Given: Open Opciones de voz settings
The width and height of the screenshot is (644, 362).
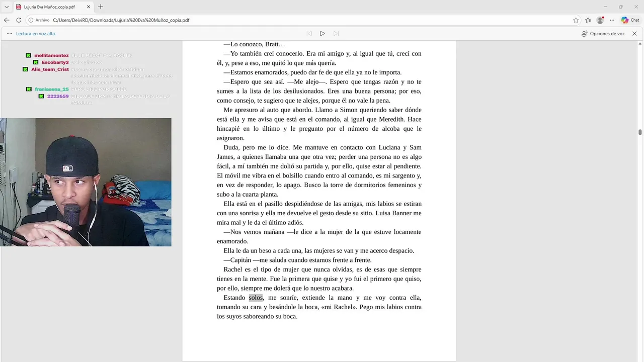Looking at the screenshot, I should tap(603, 34).
